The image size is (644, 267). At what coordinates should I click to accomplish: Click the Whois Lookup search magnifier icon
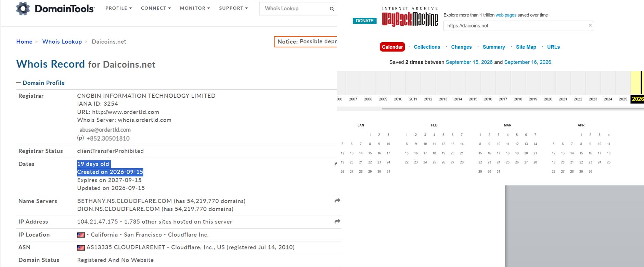[332, 9]
